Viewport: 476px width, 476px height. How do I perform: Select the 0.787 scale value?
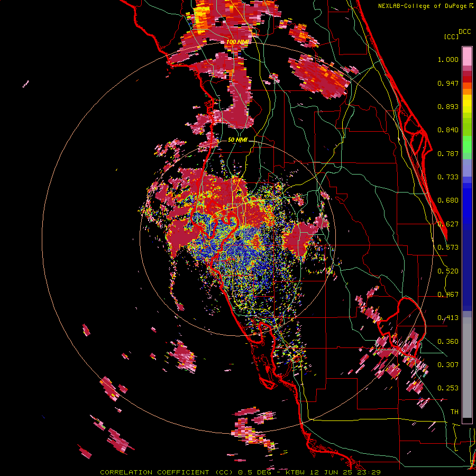(x=448, y=153)
